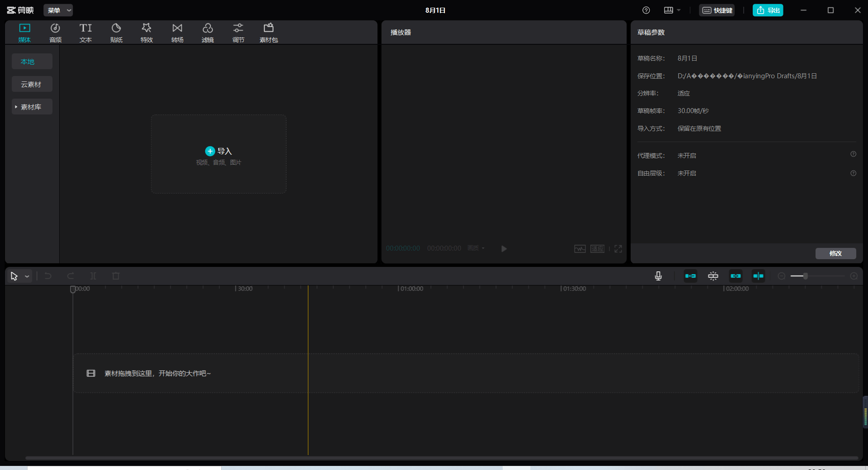
Task: Select the 贴纸 stickers tab
Action: pyautogui.click(x=116, y=33)
